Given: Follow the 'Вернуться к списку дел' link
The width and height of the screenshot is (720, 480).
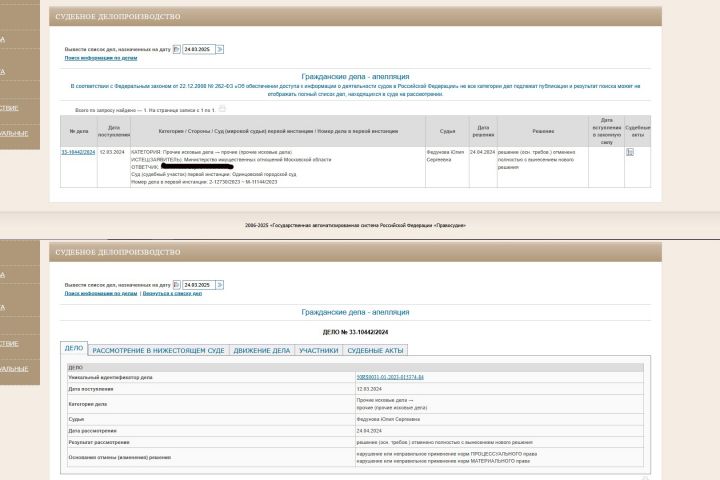Looking at the screenshot, I should coord(172,293).
